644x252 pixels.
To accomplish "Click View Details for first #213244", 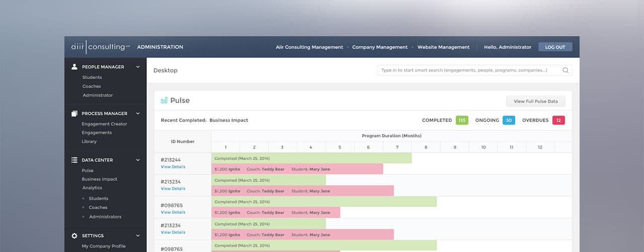I will [173, 167].
